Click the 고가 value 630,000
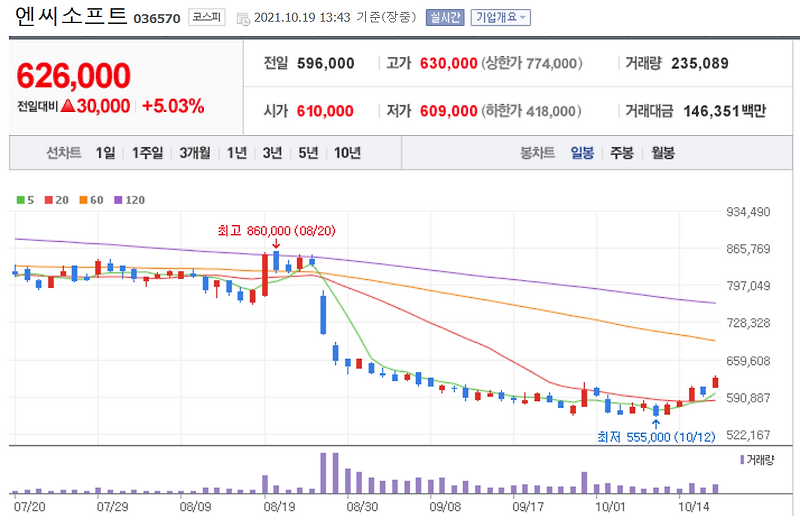The height and width of the screenshot is (516, 800). click(x=448, y=63)
